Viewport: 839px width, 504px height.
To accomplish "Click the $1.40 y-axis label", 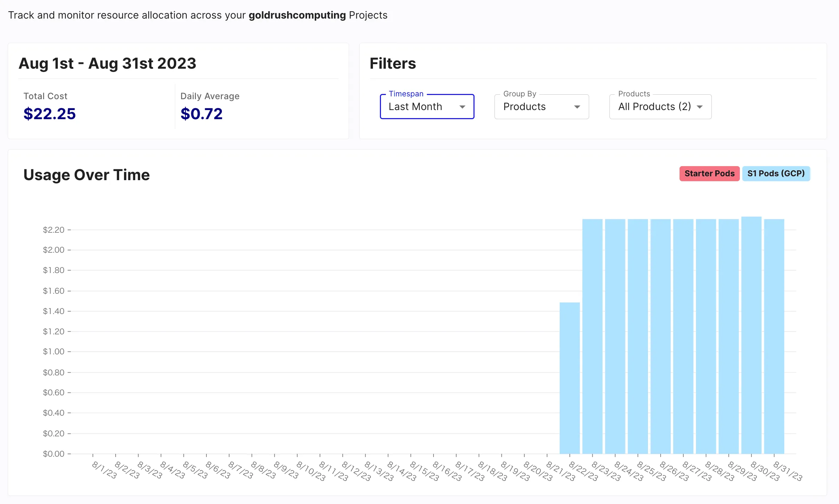I will point(54,311).
